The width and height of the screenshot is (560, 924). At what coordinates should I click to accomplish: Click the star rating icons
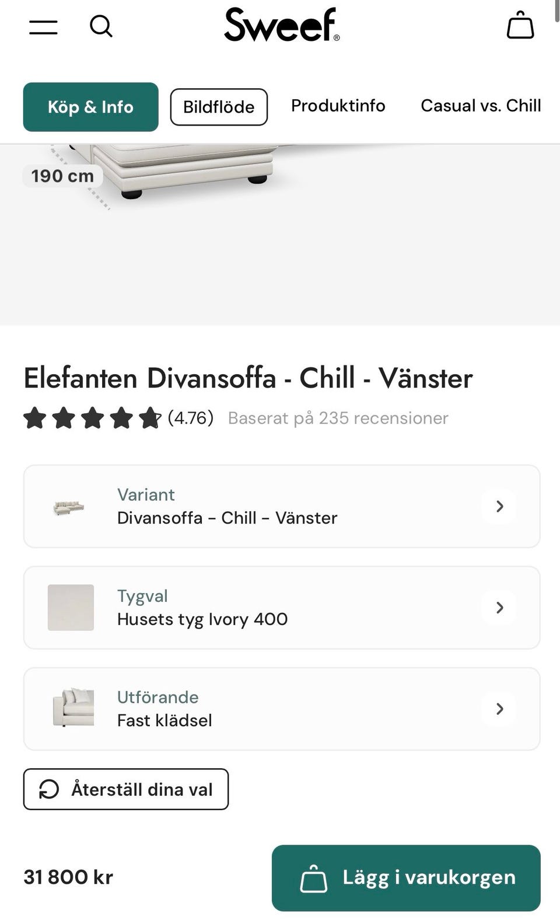point(92,418)
